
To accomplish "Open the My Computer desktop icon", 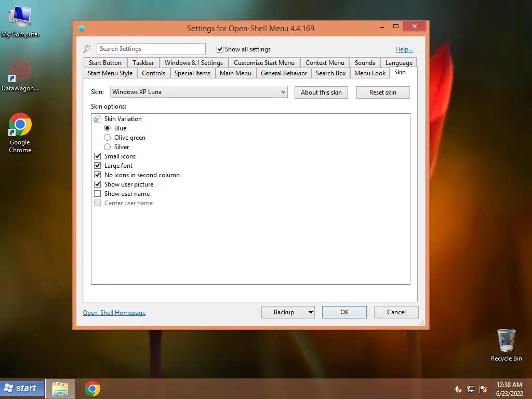I will [x=20, y=21].
